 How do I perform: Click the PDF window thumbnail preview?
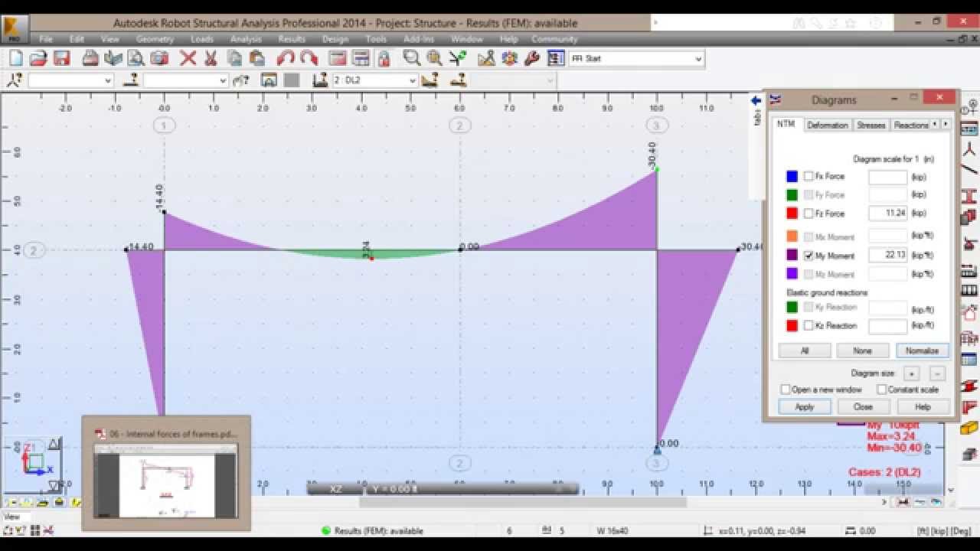[x=165, y=481]
